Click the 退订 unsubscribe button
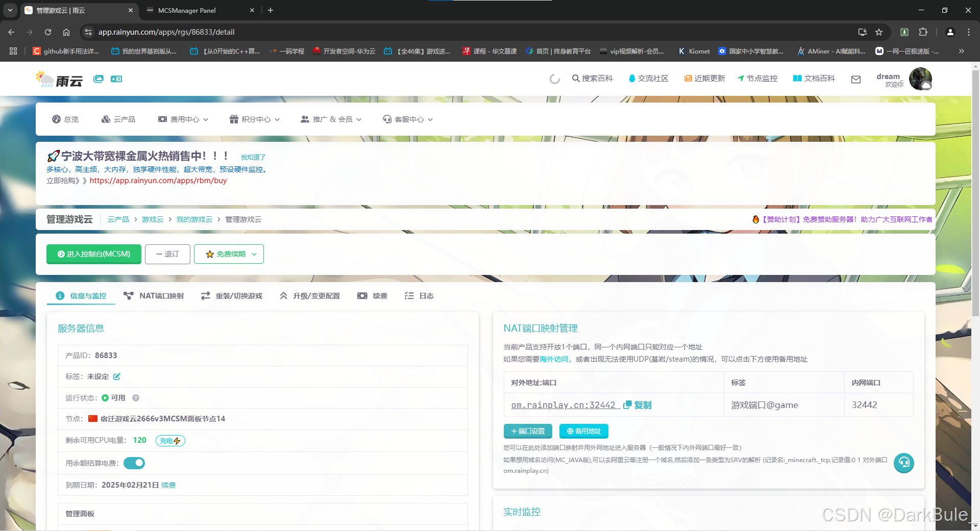Image resolution: width=980 pixels, height=531 pixels. click(167, 254)
